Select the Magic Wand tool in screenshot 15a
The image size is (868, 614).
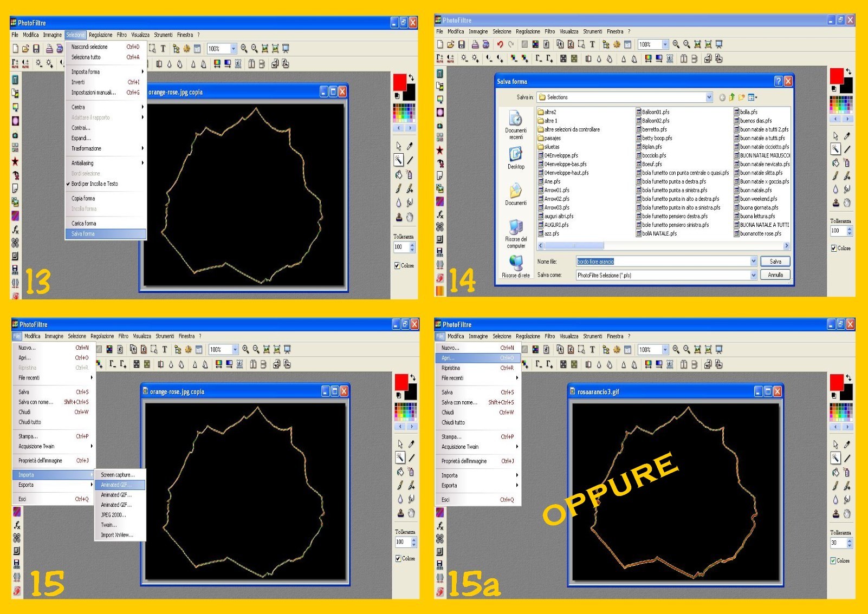coord(835,458)
